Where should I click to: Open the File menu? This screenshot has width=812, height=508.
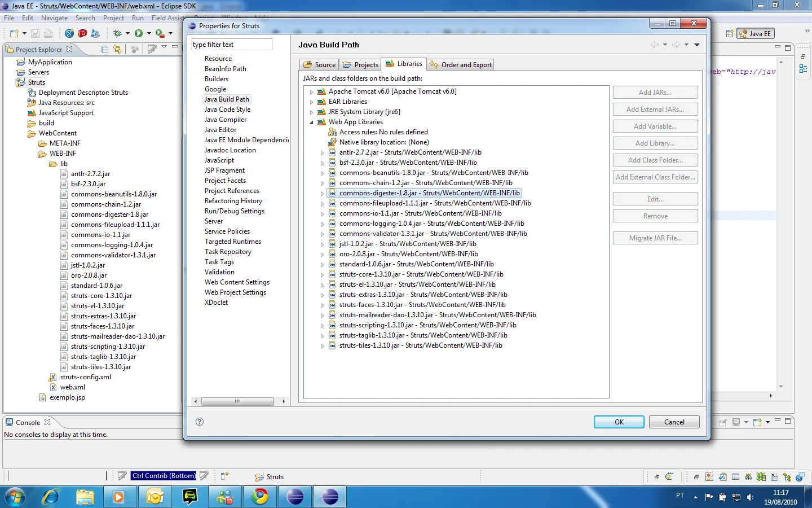pyautogui.click(x=9, y=18)
